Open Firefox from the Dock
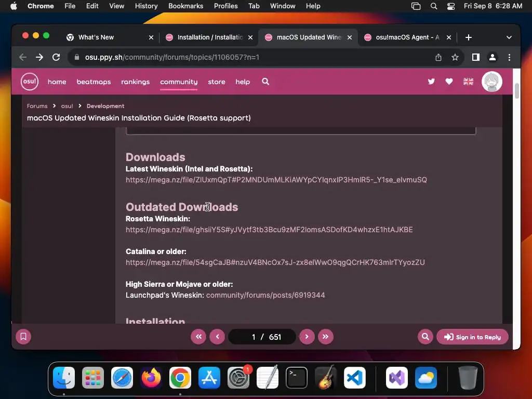 point(151,377)
